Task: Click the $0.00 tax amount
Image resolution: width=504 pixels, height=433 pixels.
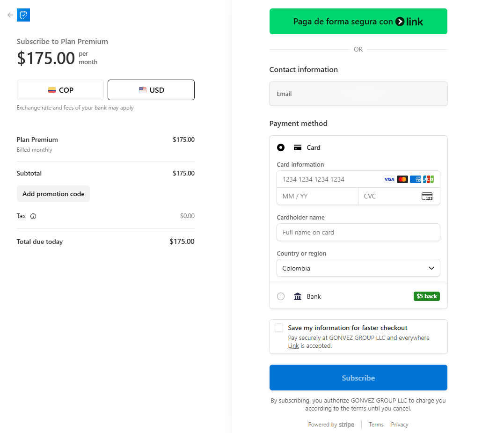Action: click(187, 216)
